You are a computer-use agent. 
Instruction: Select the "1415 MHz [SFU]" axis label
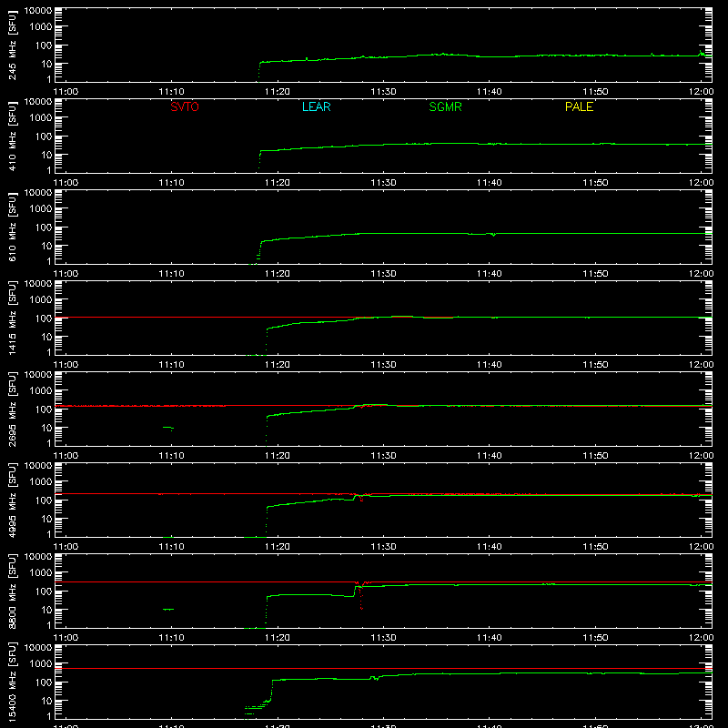(13, 318)
